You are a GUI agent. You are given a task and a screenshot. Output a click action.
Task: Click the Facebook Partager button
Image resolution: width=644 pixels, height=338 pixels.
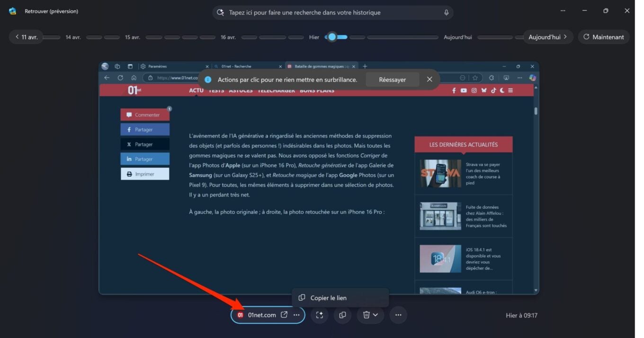(x=145, y=129)
